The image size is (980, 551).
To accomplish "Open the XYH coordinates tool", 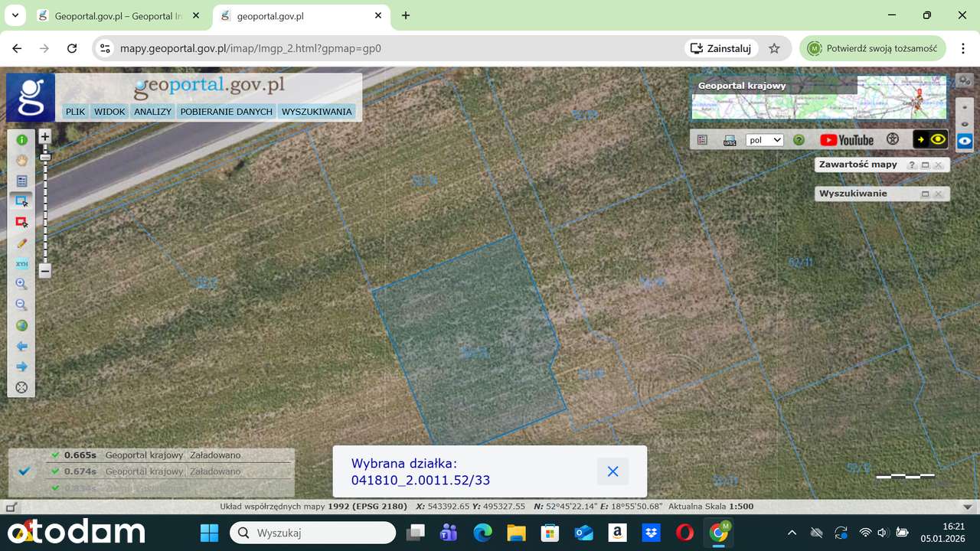I will point(21,263).
